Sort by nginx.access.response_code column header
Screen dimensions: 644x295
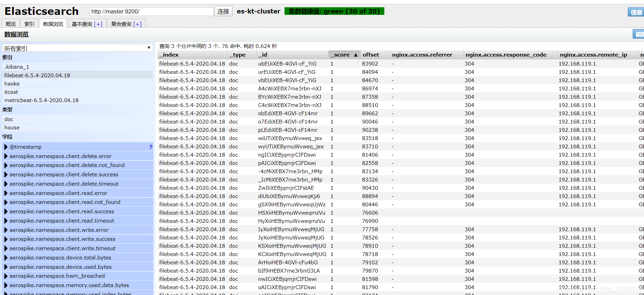click(510, 55)
